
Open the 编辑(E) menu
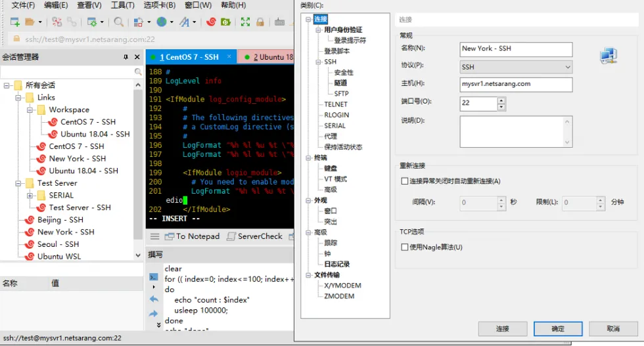(x=56, y=5)
